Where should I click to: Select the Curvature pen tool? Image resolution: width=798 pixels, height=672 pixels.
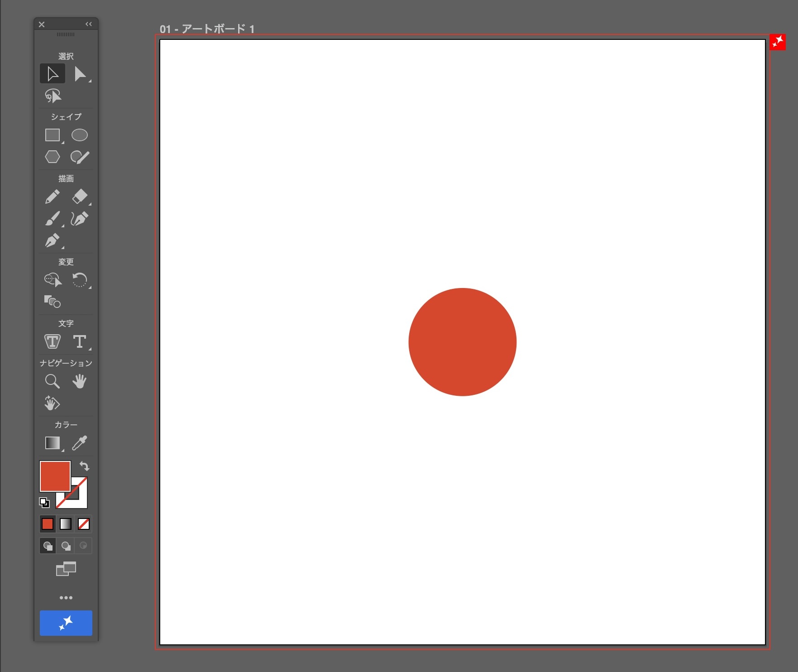coord(80,219)
